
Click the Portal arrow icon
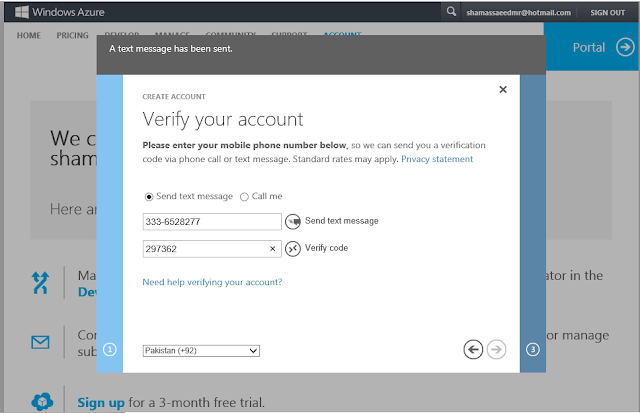[625, 47]
